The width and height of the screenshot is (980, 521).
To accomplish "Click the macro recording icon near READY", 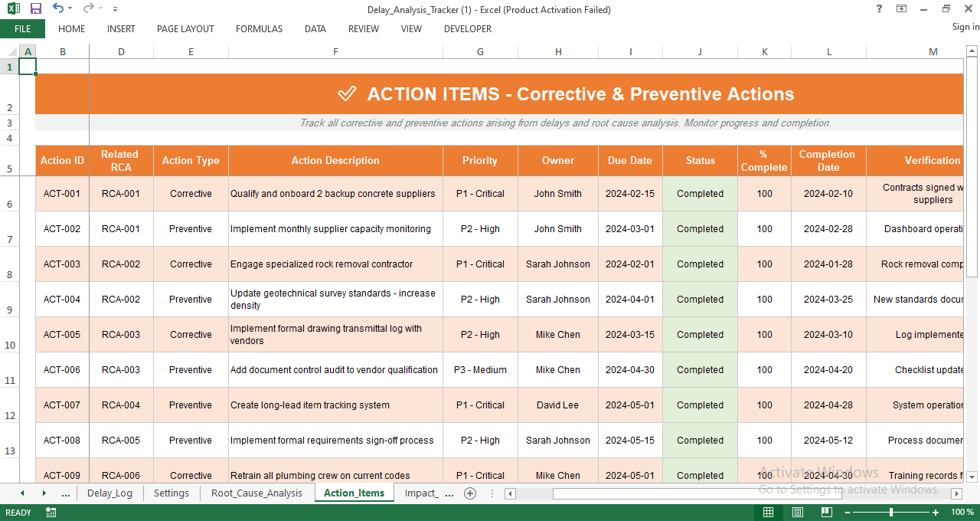I will point(51,512).
